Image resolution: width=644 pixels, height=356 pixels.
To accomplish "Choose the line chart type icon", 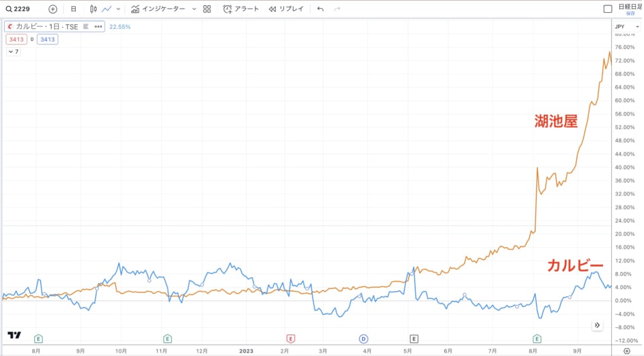I will [x=107, y=9].
